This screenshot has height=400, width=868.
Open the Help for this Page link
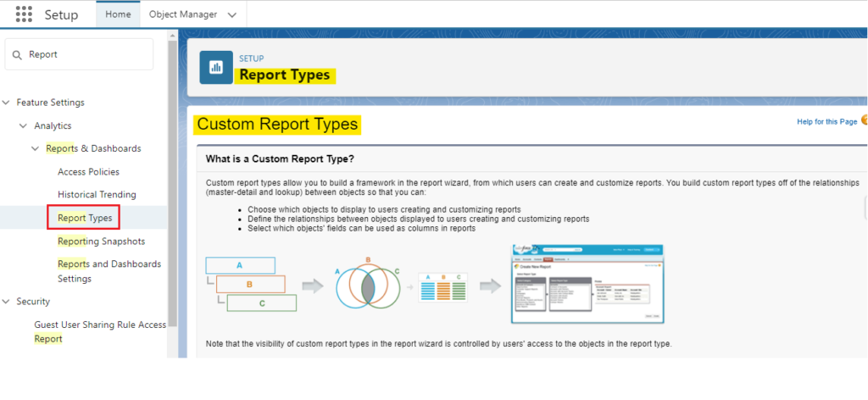(x=826, y=122)
